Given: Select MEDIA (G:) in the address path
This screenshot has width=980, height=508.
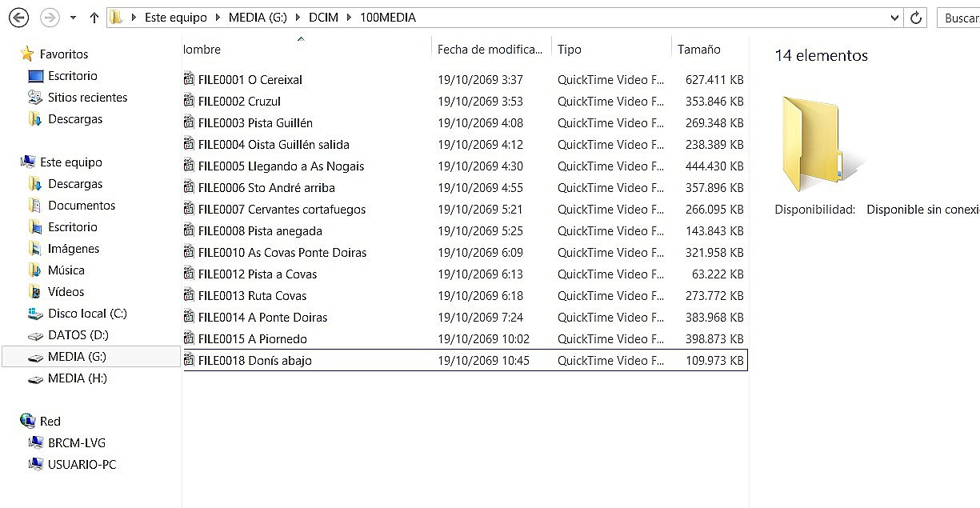Looking at the screenshot, I should [x=257, y=18].
